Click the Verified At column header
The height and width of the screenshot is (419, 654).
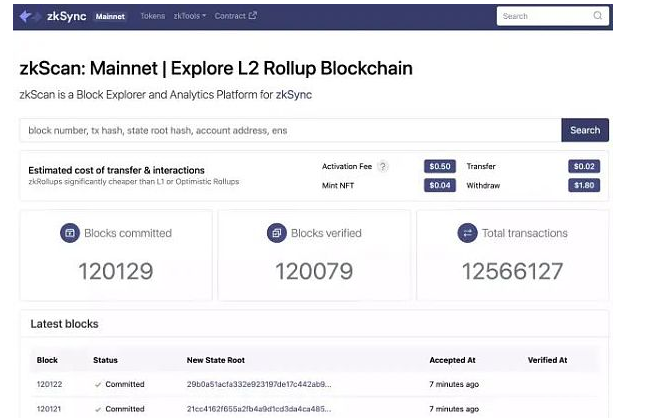pos(547,360)
